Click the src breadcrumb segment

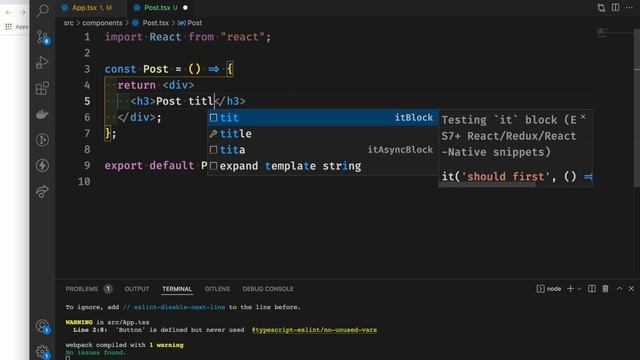(69, 23)
